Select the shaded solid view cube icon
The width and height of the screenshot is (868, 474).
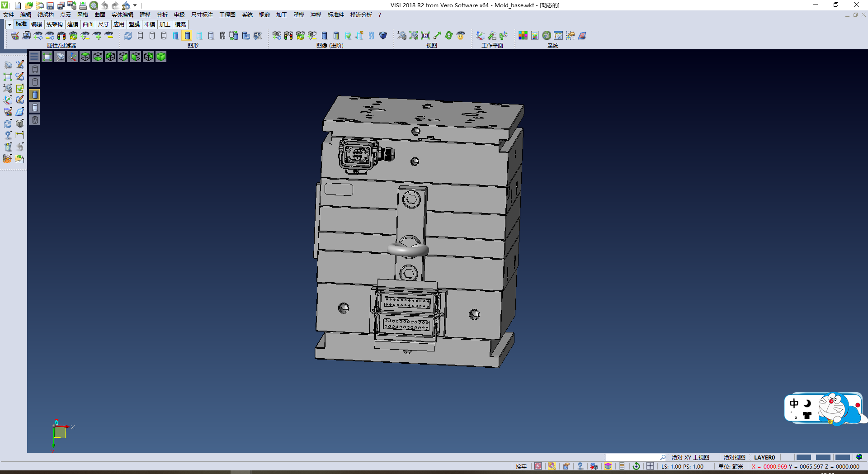(160, 57)
